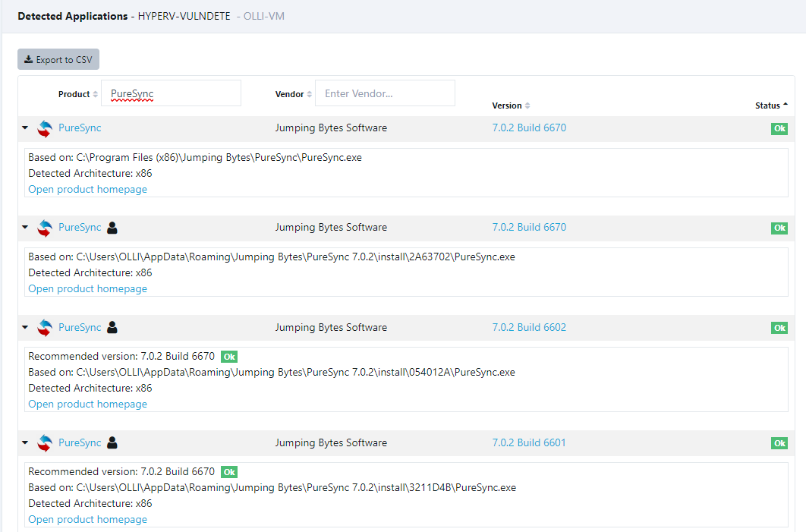
Task: Click HYPERV-VULNDETE host name in header
Action: pyautogui.click(x=184, y=16)
